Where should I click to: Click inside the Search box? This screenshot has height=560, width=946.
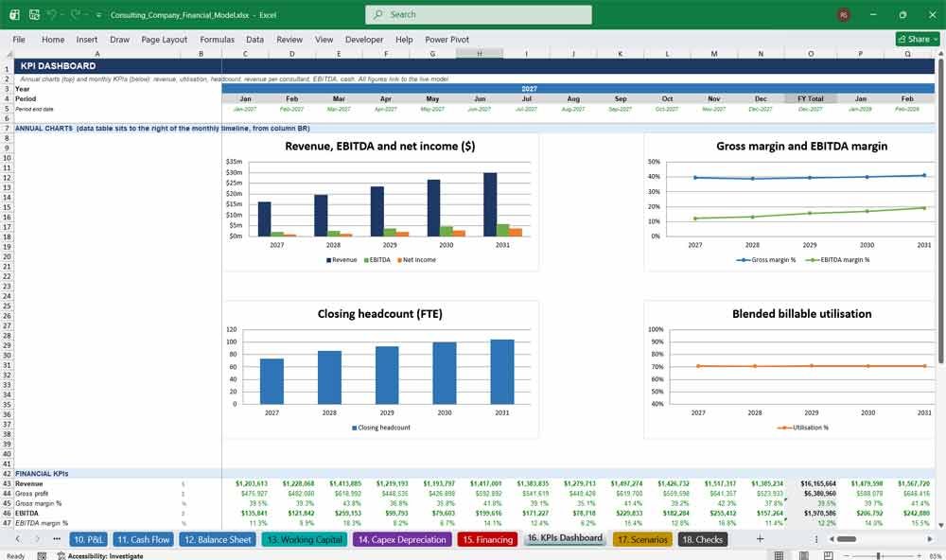click(479, 14)
